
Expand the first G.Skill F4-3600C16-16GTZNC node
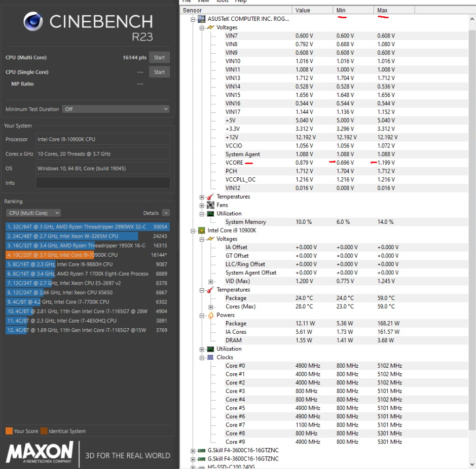[193, 451]
